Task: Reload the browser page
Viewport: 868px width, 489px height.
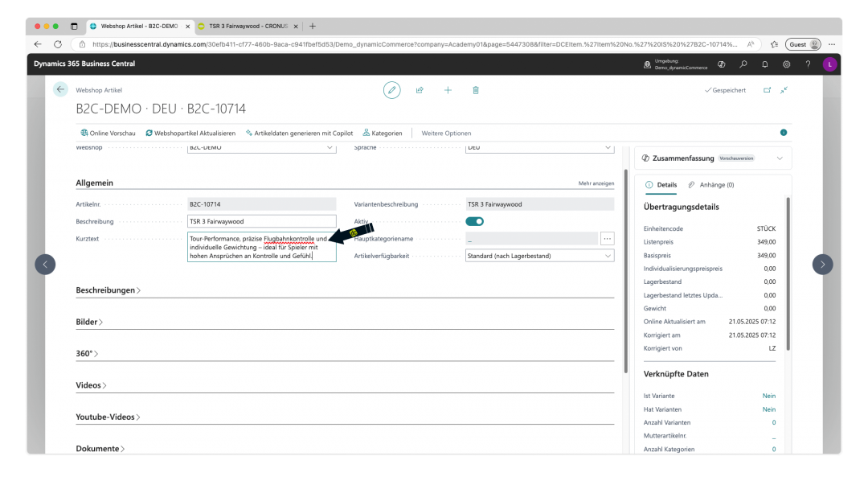Action: pos(58,44)
